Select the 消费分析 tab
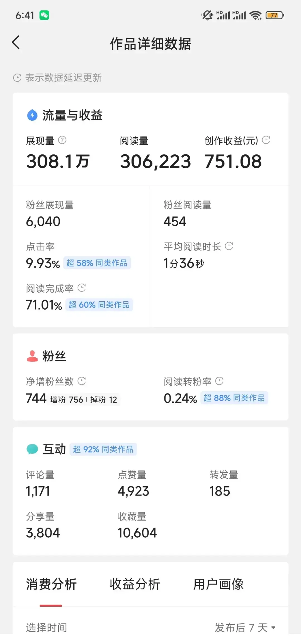 click(x=51, y=584)
